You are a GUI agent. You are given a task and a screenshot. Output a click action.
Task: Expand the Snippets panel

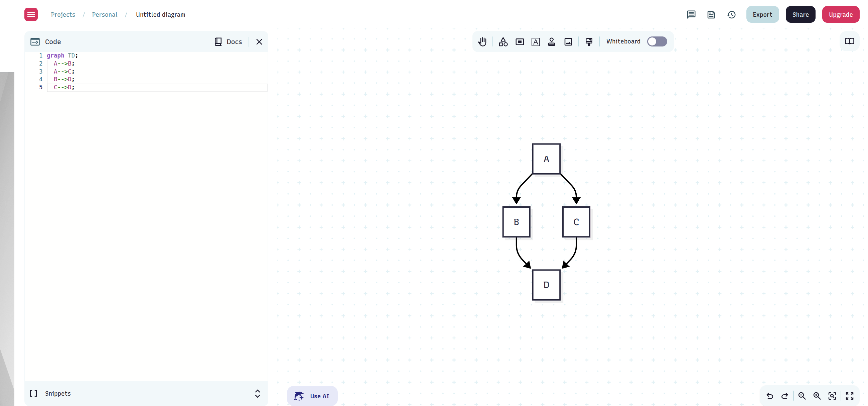(257, 394)
